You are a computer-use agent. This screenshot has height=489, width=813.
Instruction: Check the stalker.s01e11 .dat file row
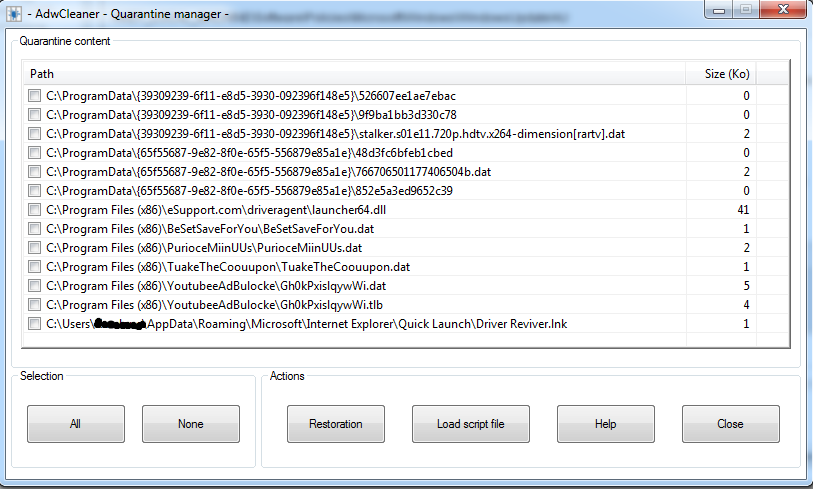pyautogui.click(x=34, y=134)
